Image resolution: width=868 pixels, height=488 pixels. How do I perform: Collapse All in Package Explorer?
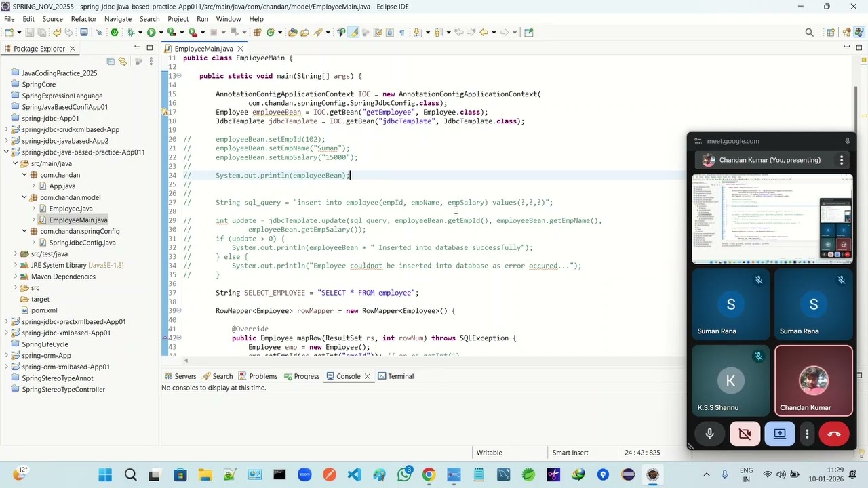pos(111,62)
